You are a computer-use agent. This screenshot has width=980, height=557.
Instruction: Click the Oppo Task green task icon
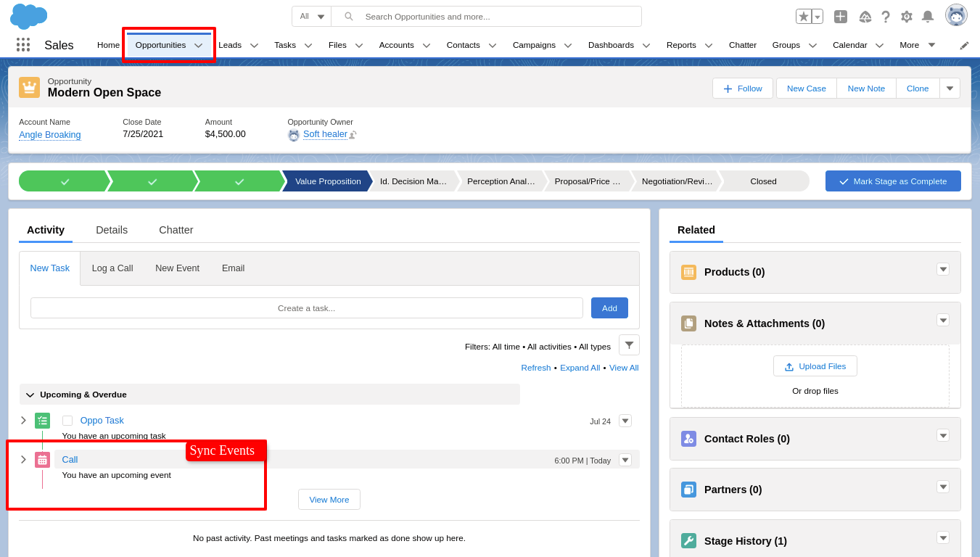(42, 421)
